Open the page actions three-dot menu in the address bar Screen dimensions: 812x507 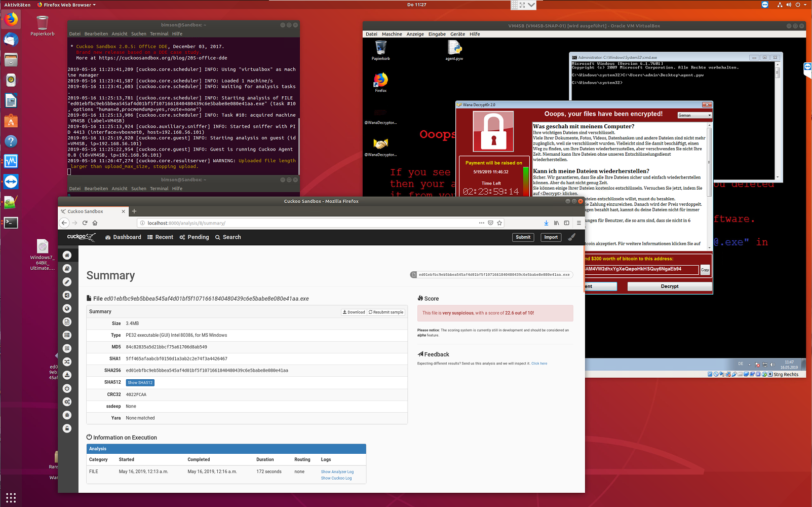[x=482, y=223]
